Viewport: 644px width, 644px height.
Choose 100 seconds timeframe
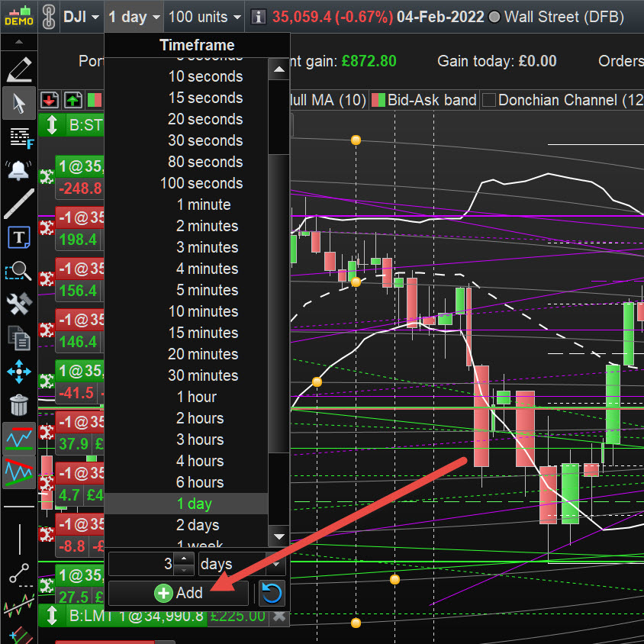coord(186,183)
